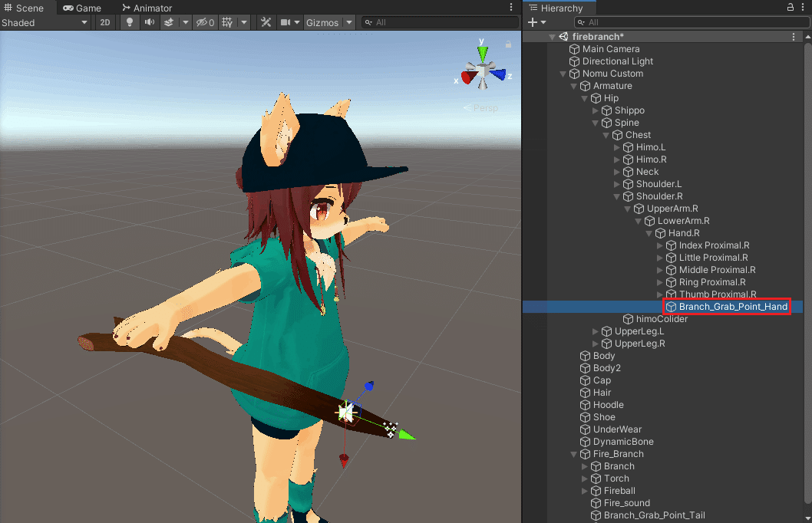Click the Hierarchy create plus button
Screen dimensions: 812x523
(533, 22)
